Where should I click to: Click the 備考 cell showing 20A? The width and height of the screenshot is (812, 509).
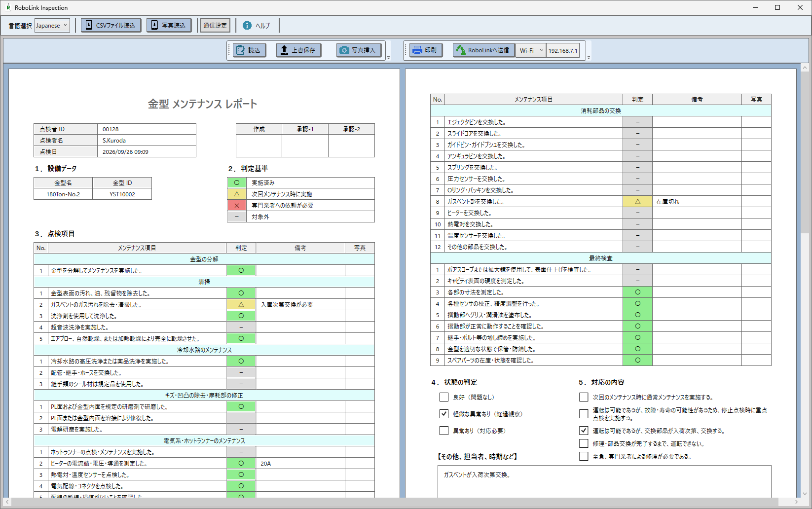(x=300, y=463)
